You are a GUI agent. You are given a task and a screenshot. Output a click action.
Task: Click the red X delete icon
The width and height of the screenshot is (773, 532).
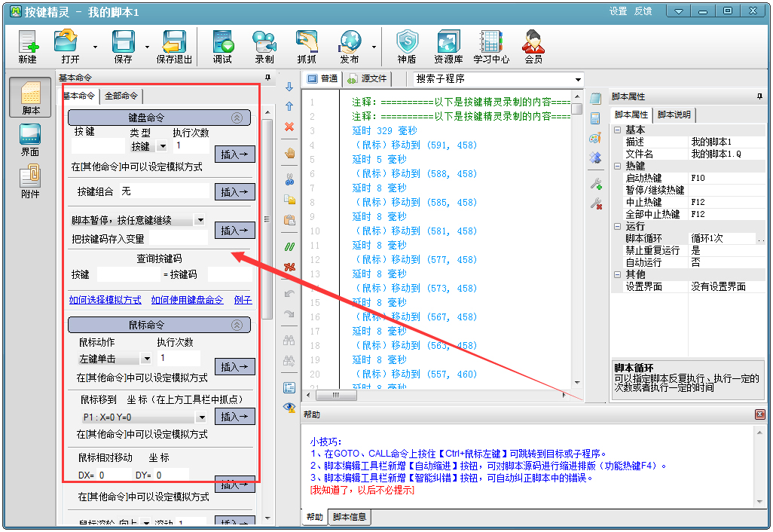289,127
